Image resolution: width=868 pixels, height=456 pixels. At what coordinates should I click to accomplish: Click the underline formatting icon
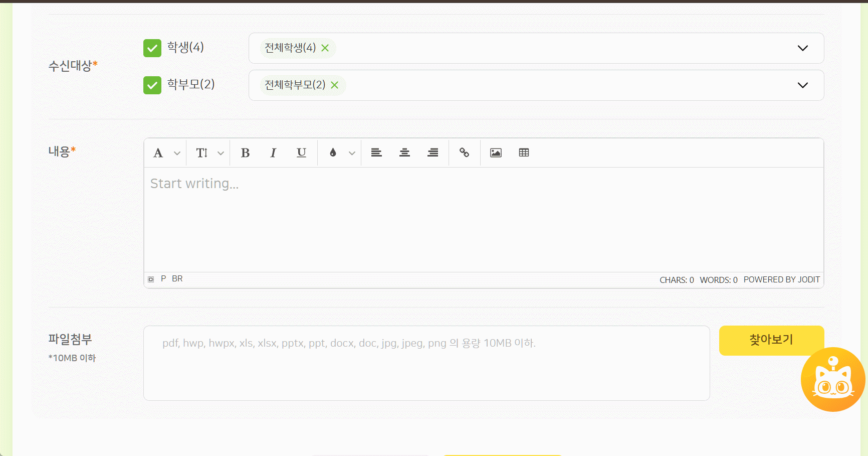click(x=301, y=153)
